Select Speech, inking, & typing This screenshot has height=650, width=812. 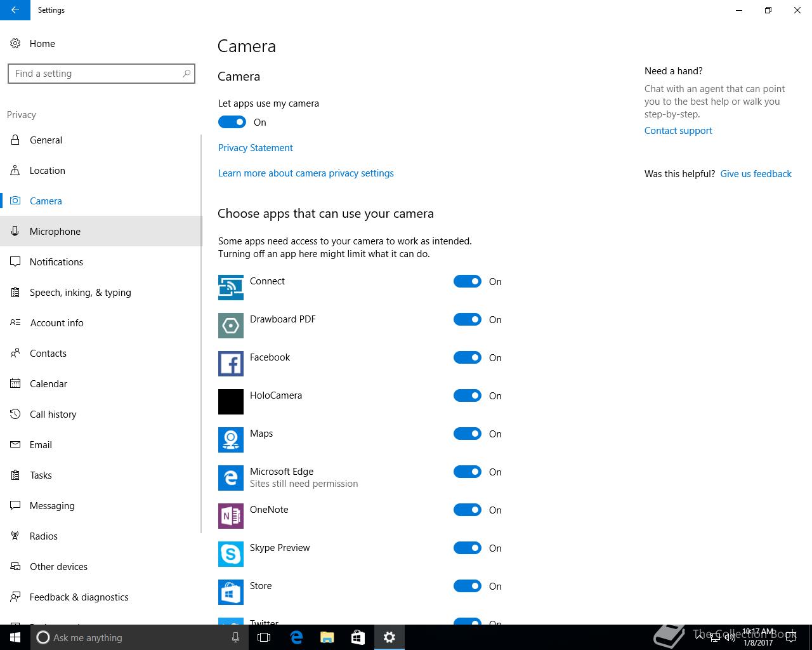100,292
